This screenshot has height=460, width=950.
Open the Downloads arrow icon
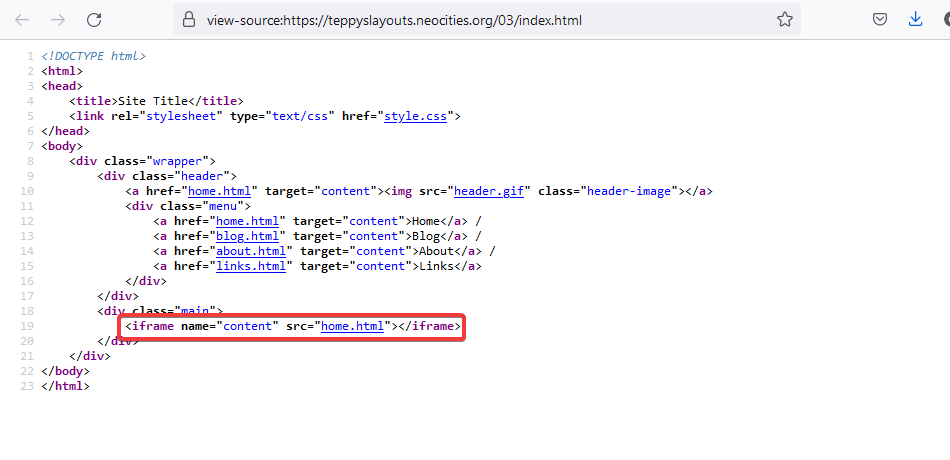click(915, 20)
